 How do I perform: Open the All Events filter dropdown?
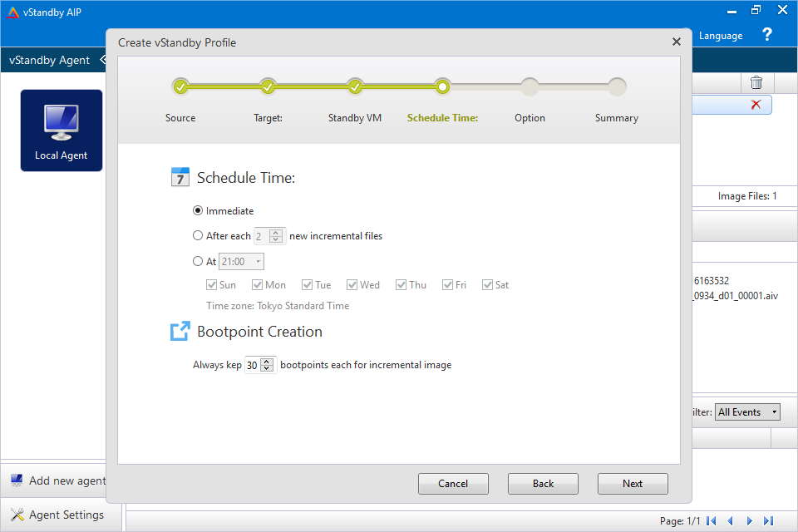(747, 411)
